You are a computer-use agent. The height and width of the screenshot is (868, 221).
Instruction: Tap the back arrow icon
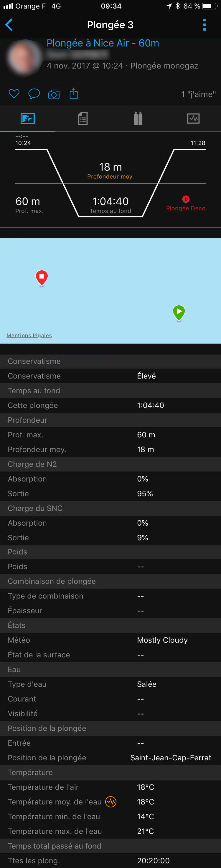point(9,25)
